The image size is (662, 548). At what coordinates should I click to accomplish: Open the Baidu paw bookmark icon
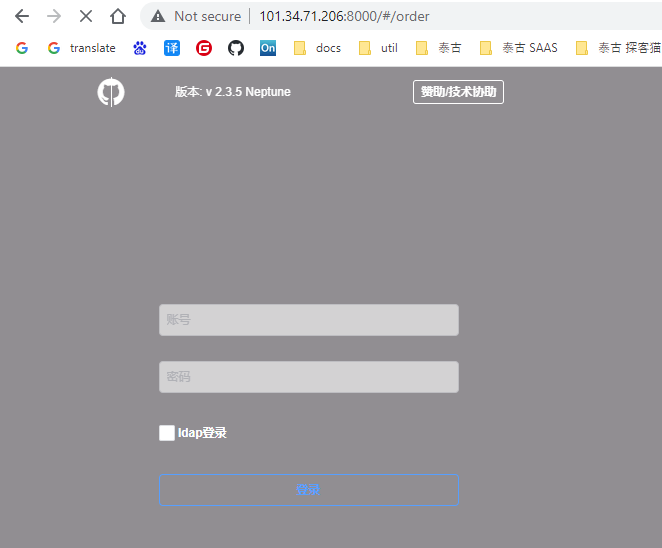pos(140,48)
